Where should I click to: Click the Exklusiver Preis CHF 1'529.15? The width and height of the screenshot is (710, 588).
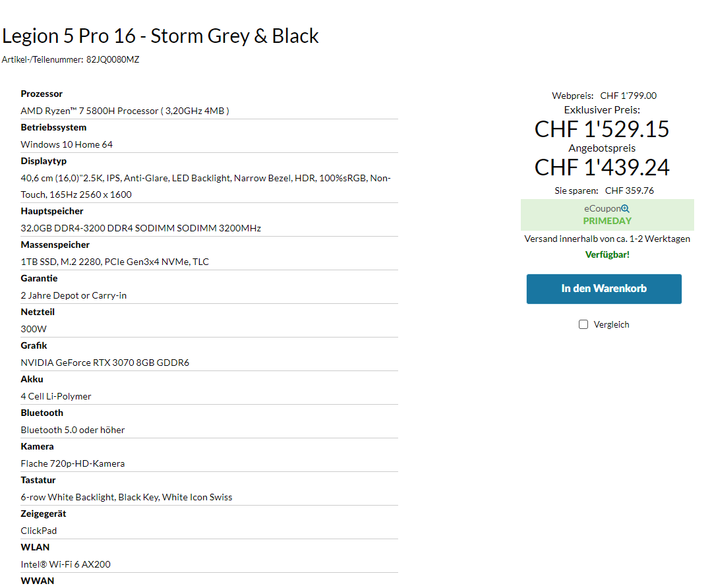click(x=602, y=129)
